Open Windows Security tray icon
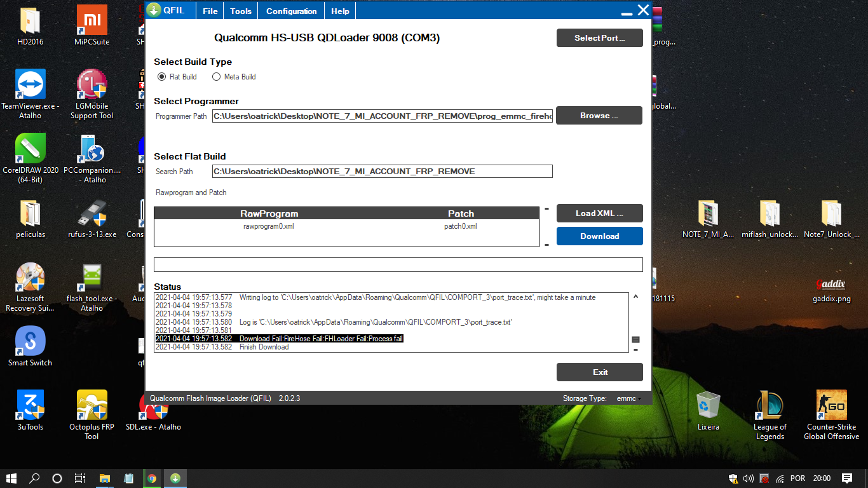The height and width of the screenshot is (488, 868). 733,478
